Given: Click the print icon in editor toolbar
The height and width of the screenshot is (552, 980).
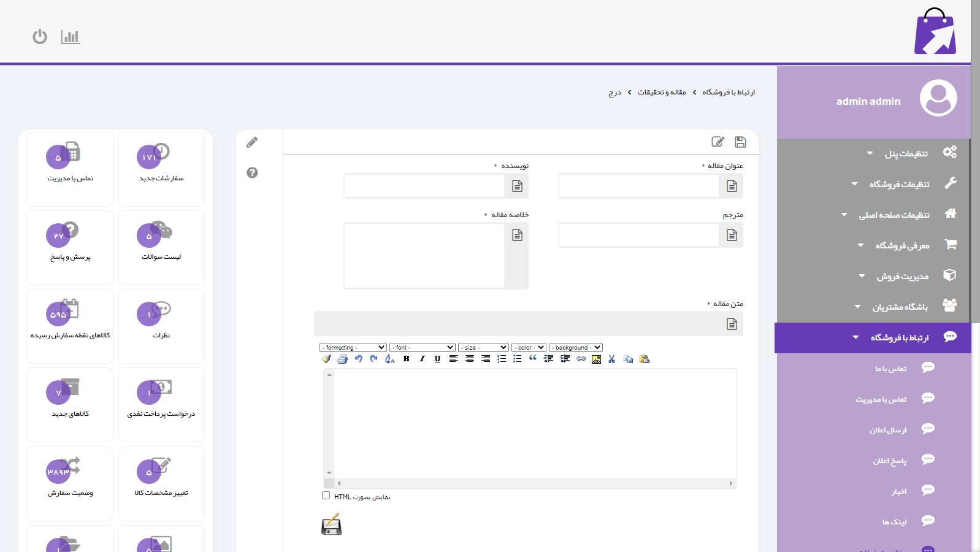Looking at the screenshot, I should [342, 359].
